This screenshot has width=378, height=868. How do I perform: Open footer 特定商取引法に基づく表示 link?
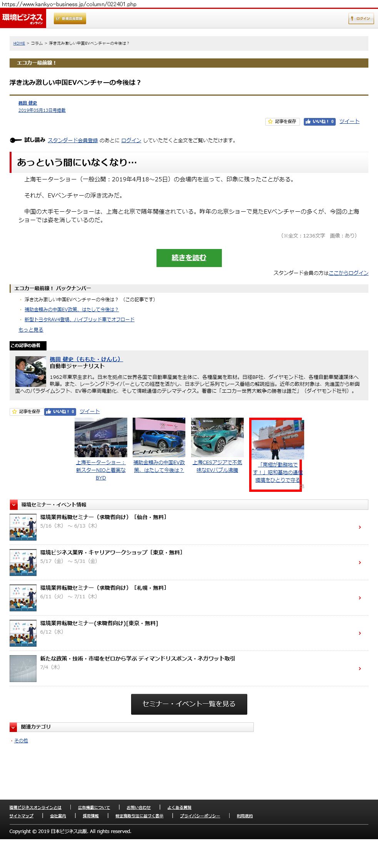tap(139, 816)
